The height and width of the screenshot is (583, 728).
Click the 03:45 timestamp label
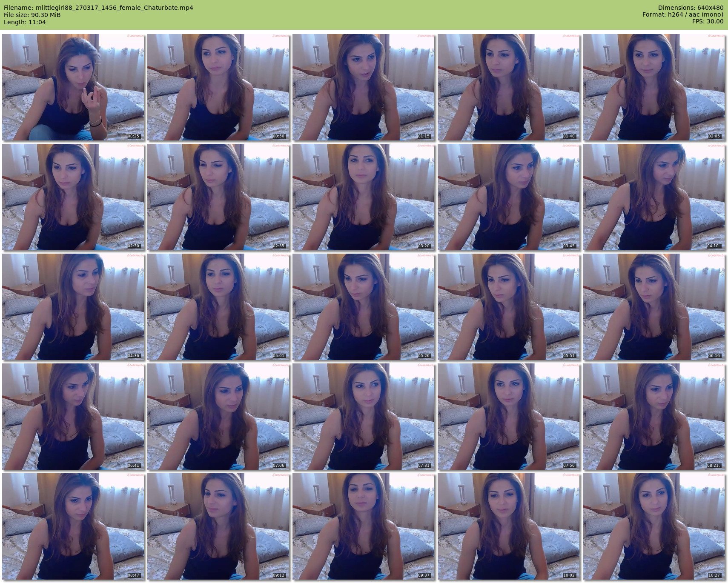pos(569,246)
